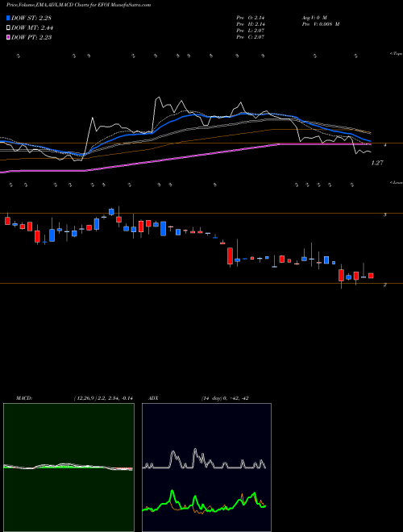Screen dimensions: 403x532
Task: Click the white DOW MT legend swatch
Action: point(9,27)
